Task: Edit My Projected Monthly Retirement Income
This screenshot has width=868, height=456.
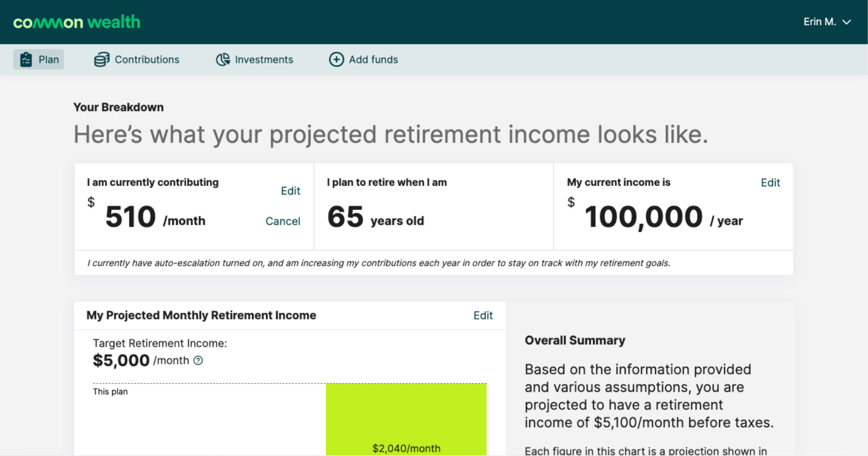Action: (483, 315)
